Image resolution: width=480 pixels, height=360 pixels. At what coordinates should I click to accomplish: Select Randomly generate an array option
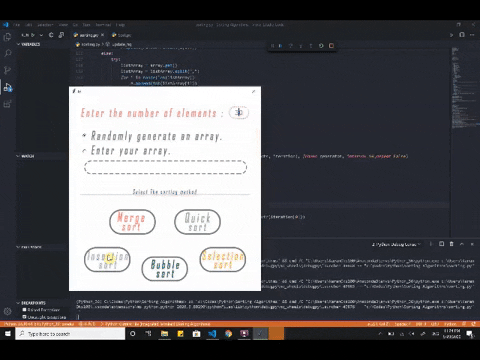(84, 135)
